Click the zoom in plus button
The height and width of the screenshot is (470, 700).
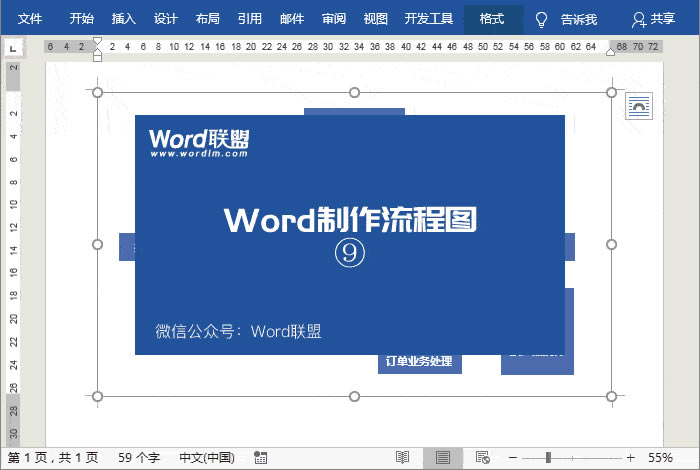[629, 457]
